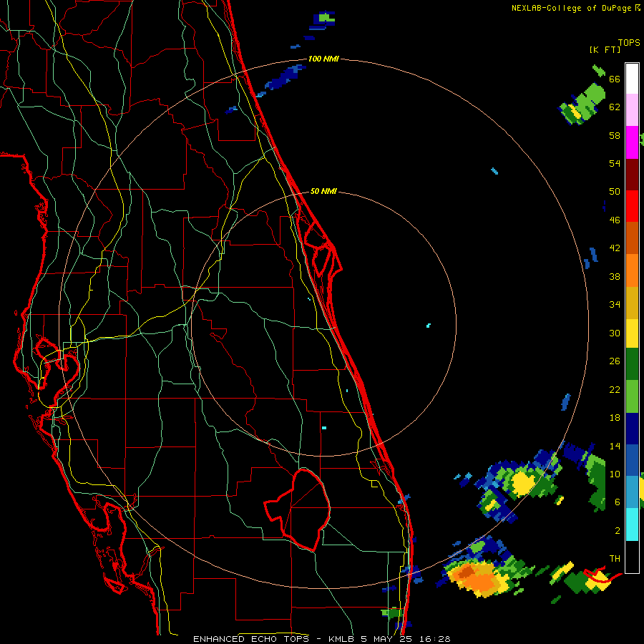Click the 30 value on the legend
The height and width of the screenshot is (644, 644).
[x=615, y=333]
